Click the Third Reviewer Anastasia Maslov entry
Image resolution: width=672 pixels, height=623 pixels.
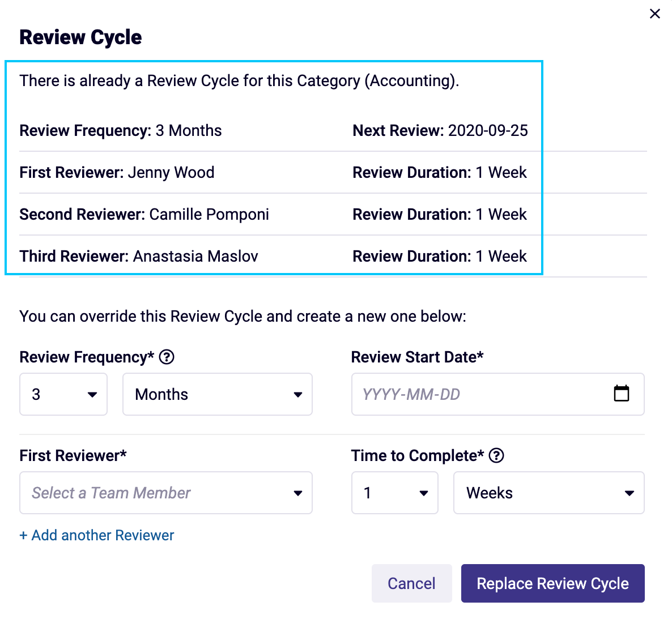point(139,257)
